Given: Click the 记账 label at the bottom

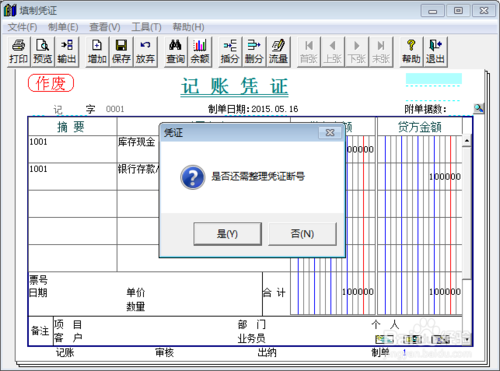Looking at the screenshot, I should [x=65, y=353].
